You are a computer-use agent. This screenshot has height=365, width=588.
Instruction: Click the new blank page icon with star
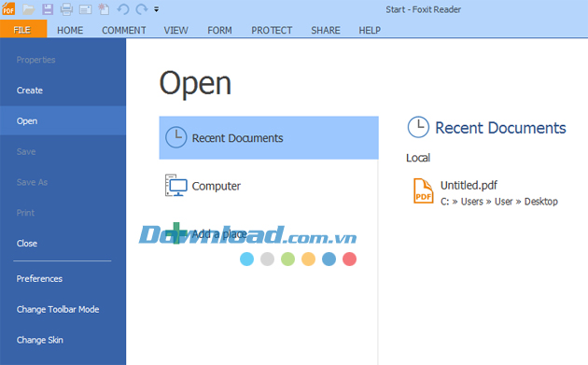pos(104,9)
